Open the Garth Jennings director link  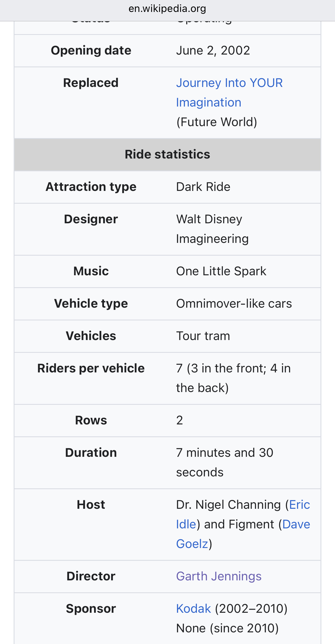(219, 576)
